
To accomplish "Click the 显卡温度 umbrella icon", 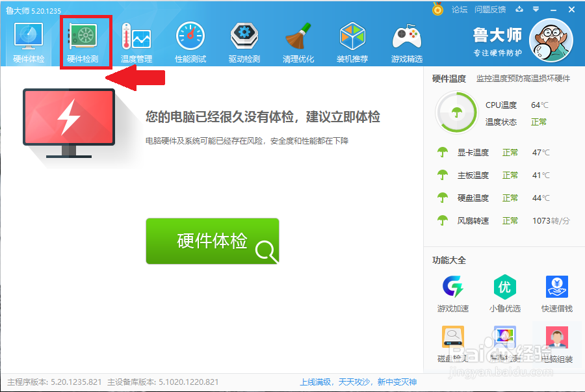I will [443, 152].
